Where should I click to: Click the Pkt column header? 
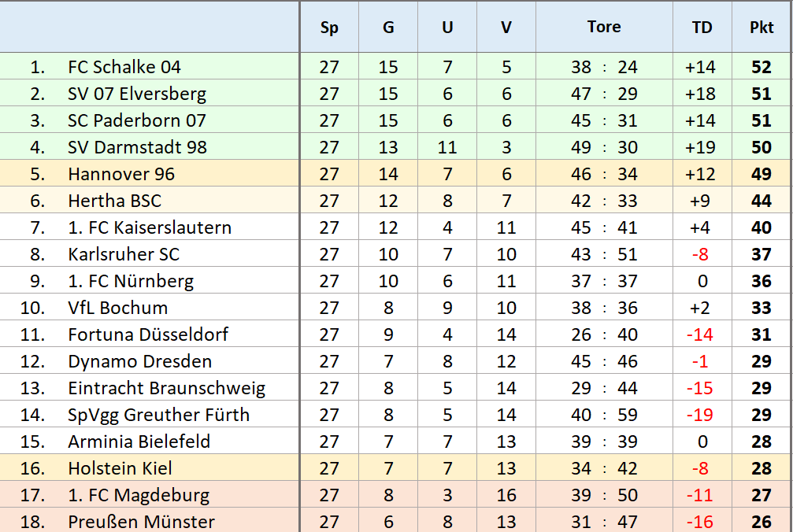(x=762, y=28)
